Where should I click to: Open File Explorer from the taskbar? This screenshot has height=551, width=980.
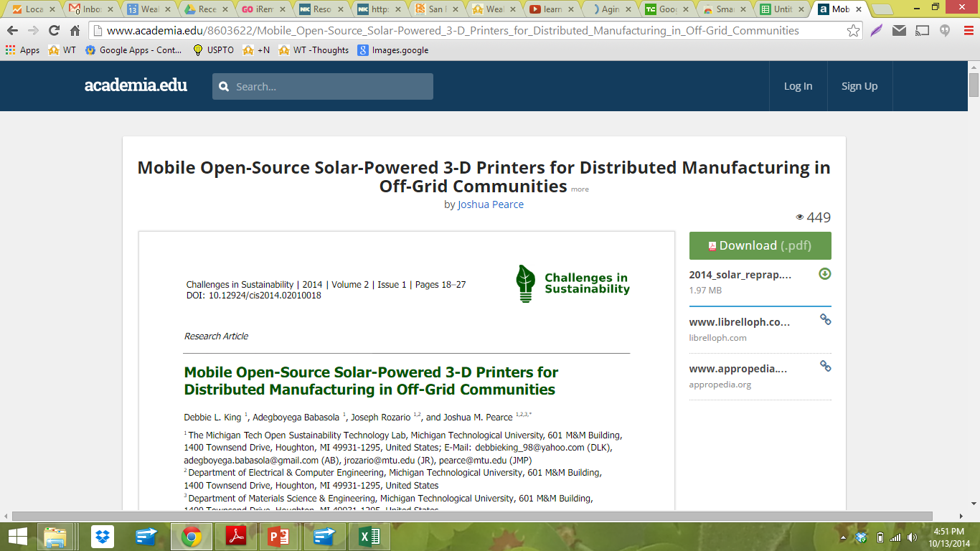coord(55,537)
